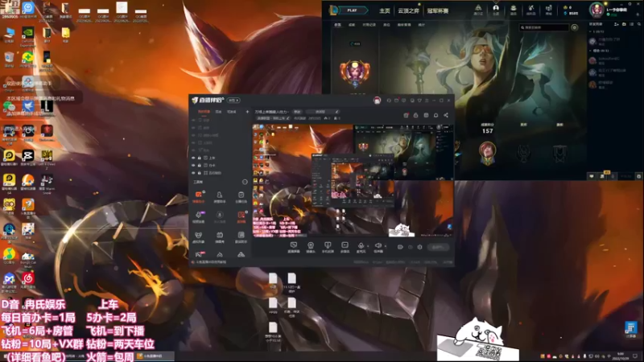The width and height of the screenshot is (644, 362).
Task: Click the League summoner avatar at top right
Action: (x=597, y=10)
